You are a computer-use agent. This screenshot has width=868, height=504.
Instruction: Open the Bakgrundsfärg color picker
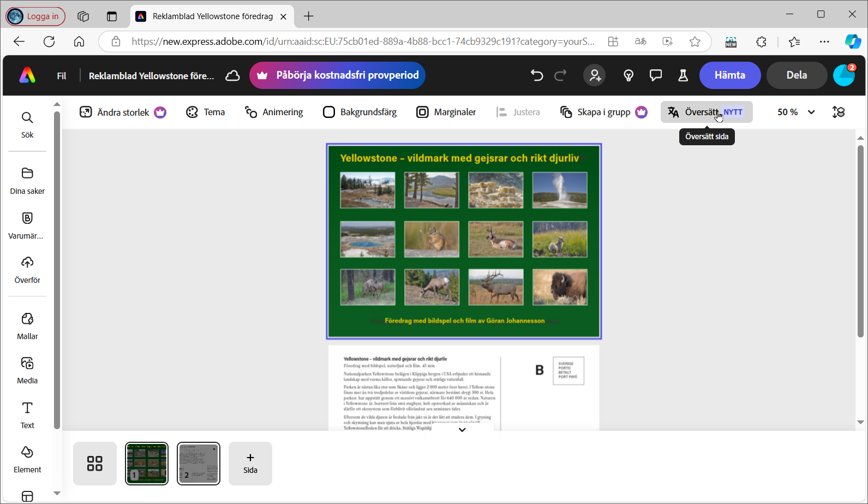tap(360, 112)
